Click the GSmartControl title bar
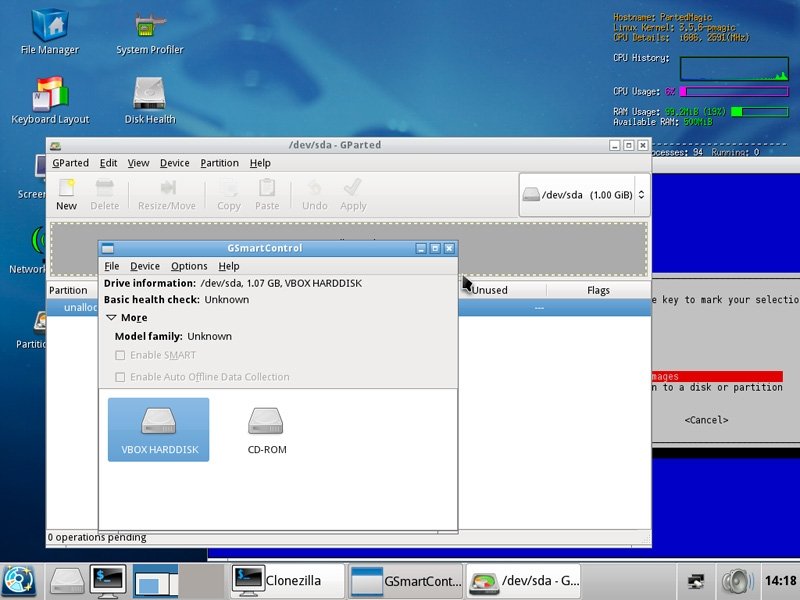The height and width of the screenshot is (600, 800). pos(265,248)
